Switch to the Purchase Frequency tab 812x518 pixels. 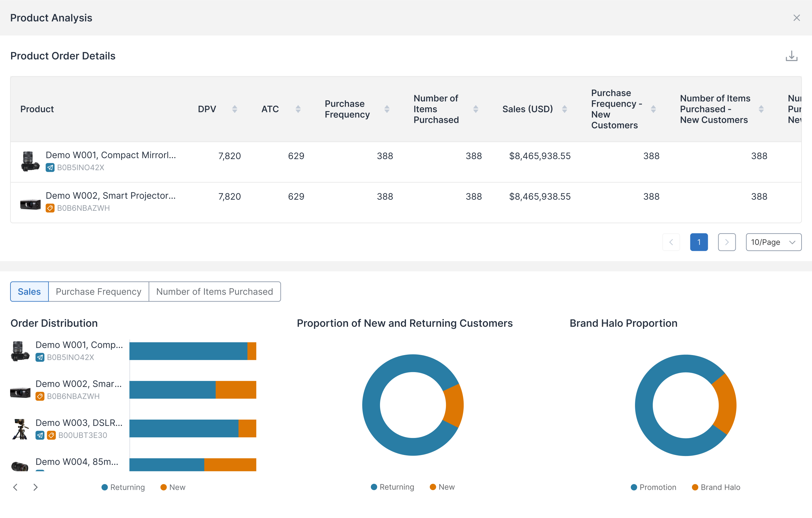point(98,291)
